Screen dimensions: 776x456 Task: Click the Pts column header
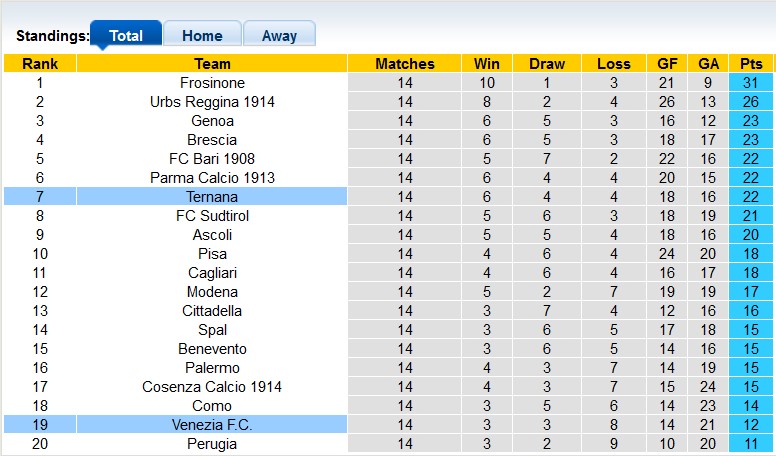pos(751,64)
